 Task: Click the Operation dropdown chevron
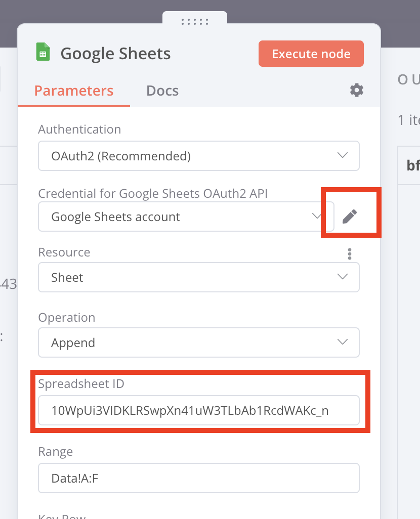tap(342, 342)
